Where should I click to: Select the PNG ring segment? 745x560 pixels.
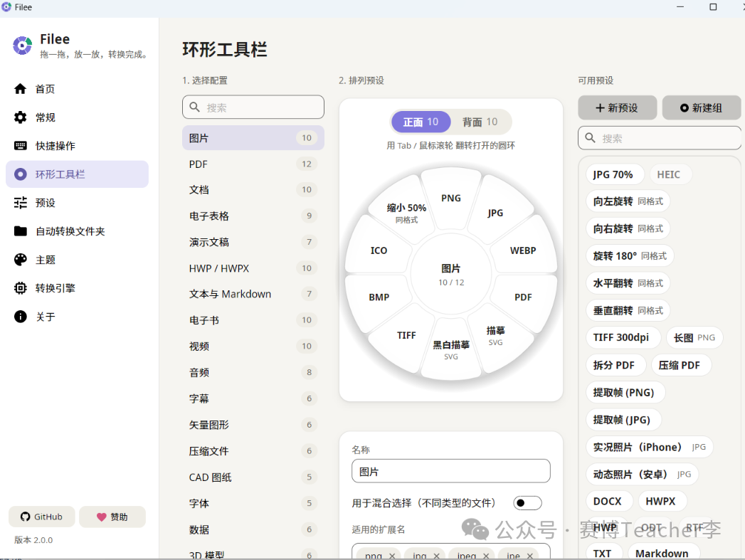coord(451,198)
